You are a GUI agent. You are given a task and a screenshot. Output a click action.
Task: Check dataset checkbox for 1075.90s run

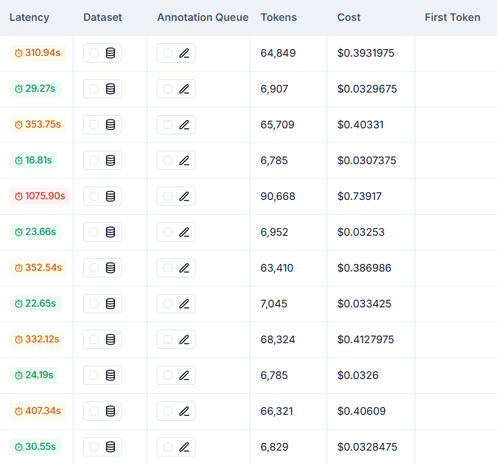click(x=94, y=196)
